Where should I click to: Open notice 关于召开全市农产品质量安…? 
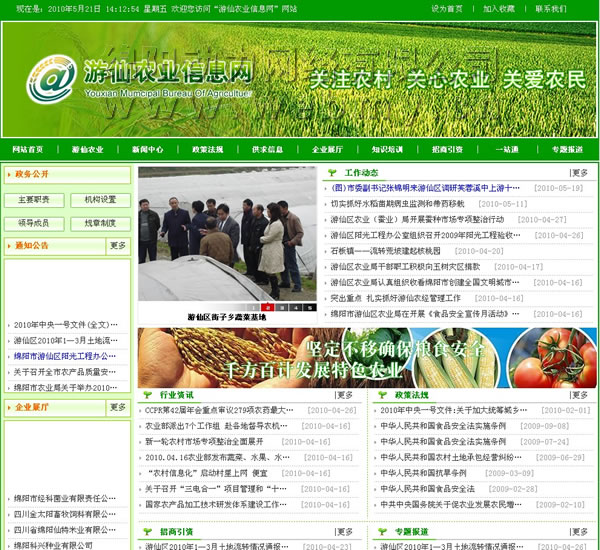65,372
